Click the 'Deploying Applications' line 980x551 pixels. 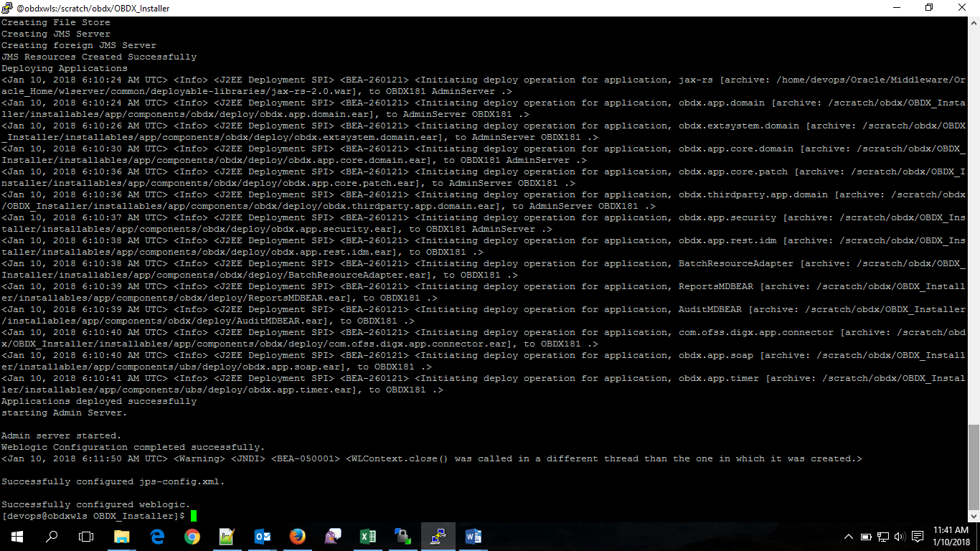click(x=65, y=68)
